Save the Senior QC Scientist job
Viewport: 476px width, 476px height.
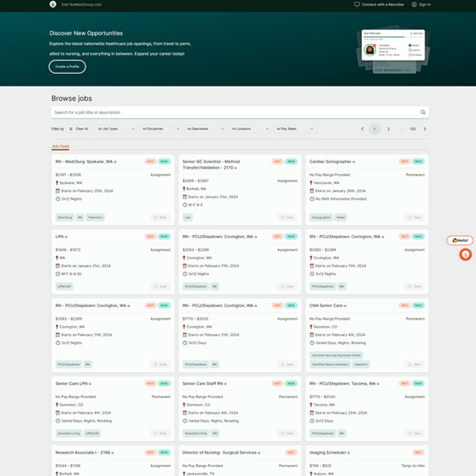pyautogui.click(x=287, y=217)
